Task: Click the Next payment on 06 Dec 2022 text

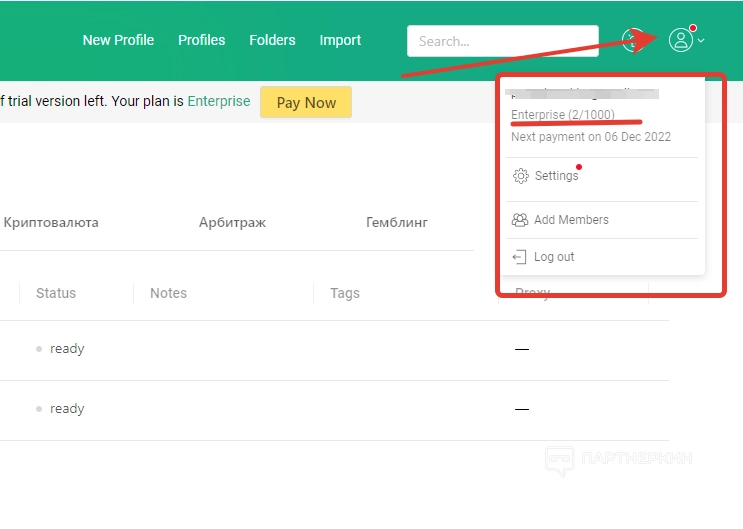Action: [591, 137]
